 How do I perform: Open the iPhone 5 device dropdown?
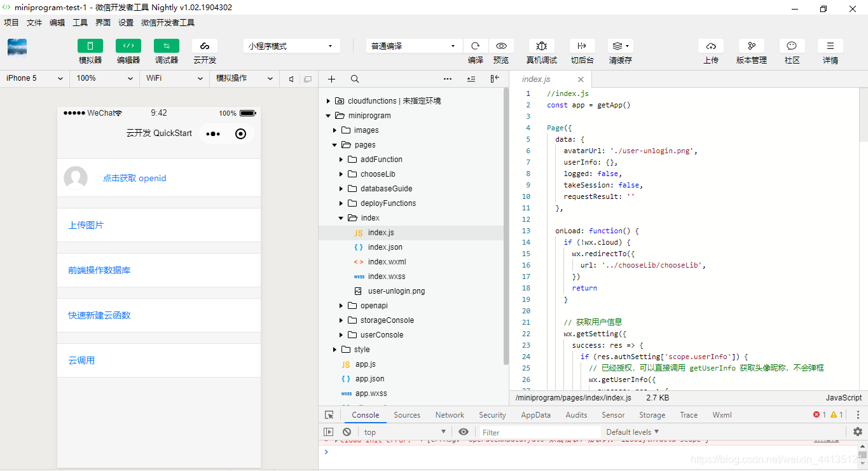pyautogui.click(x=35, y=78)
